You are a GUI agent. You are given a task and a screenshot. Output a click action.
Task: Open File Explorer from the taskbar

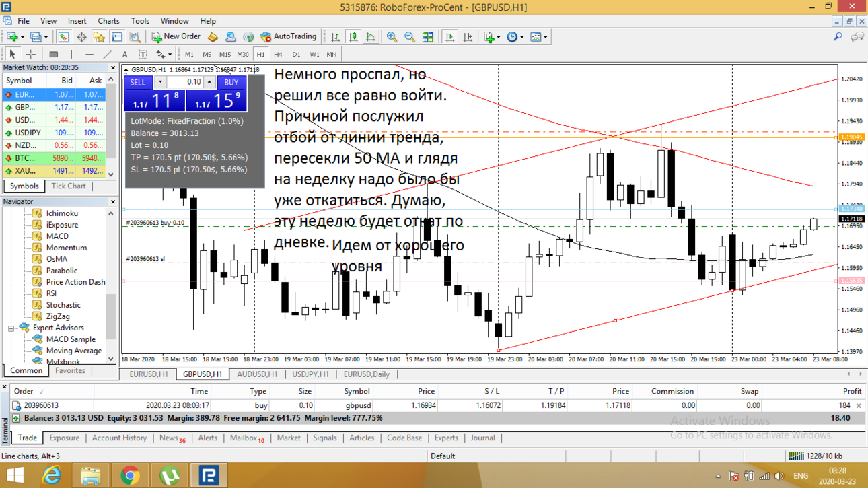pyautogui.click(x=91, y=475)
